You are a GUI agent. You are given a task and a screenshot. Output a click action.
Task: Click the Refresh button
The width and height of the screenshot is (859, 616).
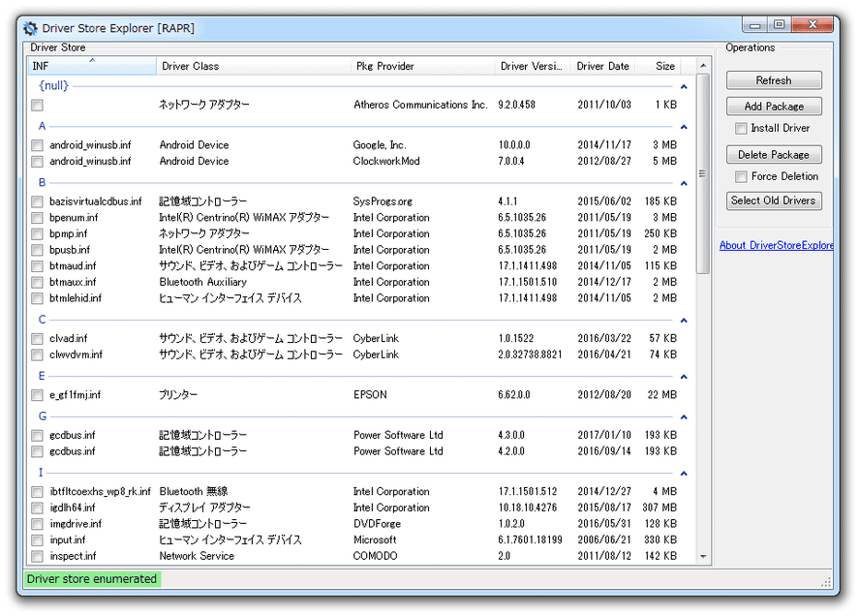[774, 80]
